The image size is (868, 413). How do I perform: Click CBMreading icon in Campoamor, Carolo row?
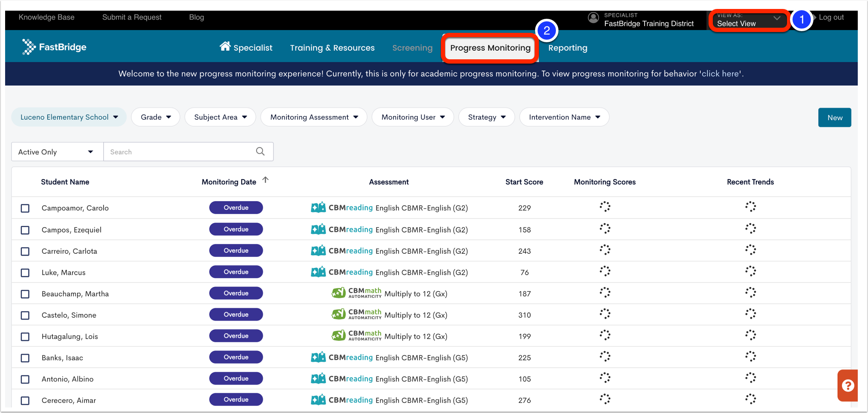(x=318, y=207)
